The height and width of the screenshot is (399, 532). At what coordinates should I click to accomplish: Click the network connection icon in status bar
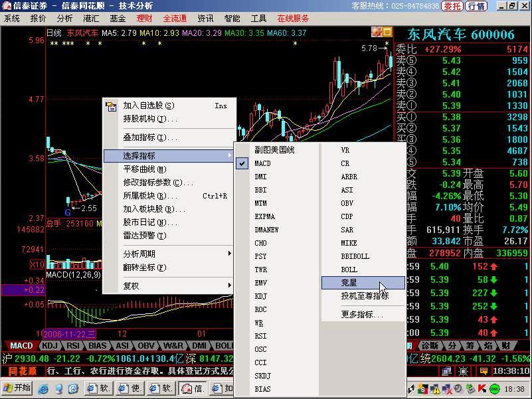[x=447, y=371]
